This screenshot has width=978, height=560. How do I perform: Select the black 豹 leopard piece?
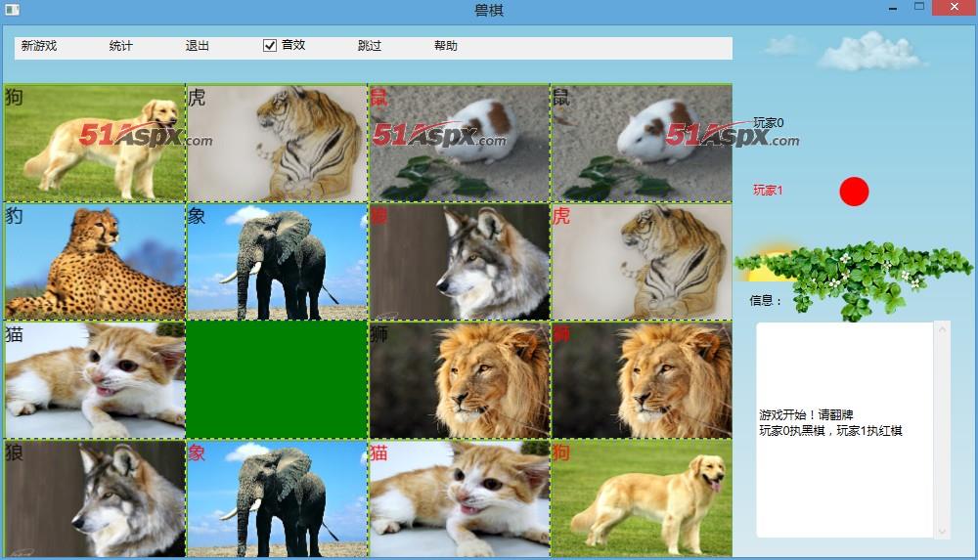point(94,261)
